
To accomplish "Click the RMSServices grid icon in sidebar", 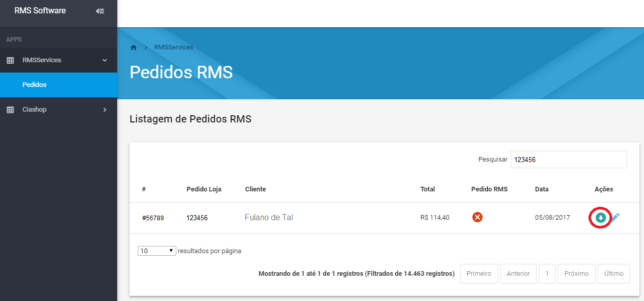I will pyautogui.click(x=10, y=60).
